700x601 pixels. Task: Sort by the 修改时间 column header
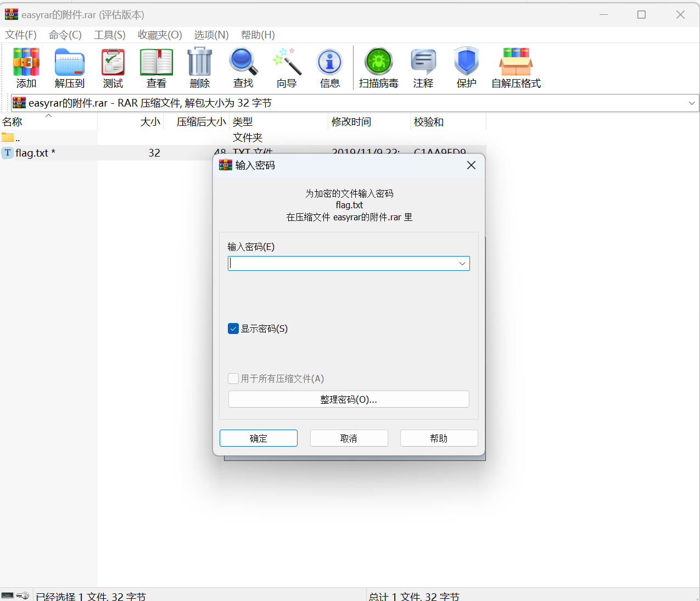(x=369, y=122)
